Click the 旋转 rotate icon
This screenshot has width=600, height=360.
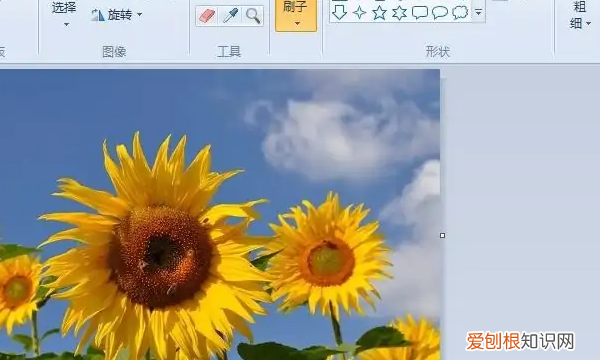tap(98, 15)
